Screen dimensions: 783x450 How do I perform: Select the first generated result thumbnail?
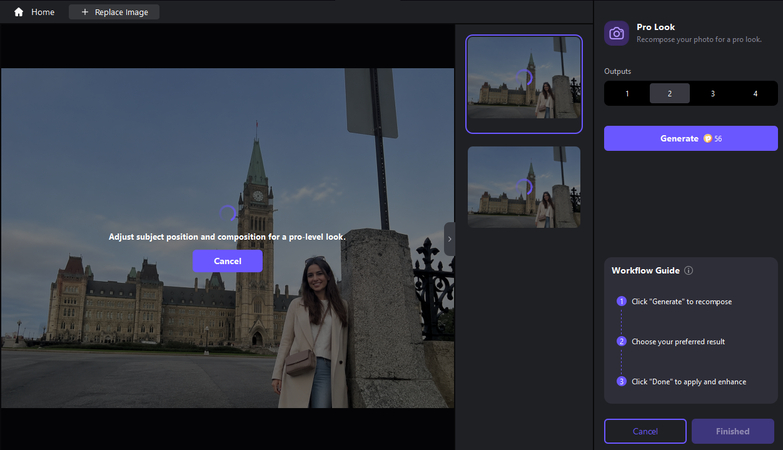coord(524,84)
